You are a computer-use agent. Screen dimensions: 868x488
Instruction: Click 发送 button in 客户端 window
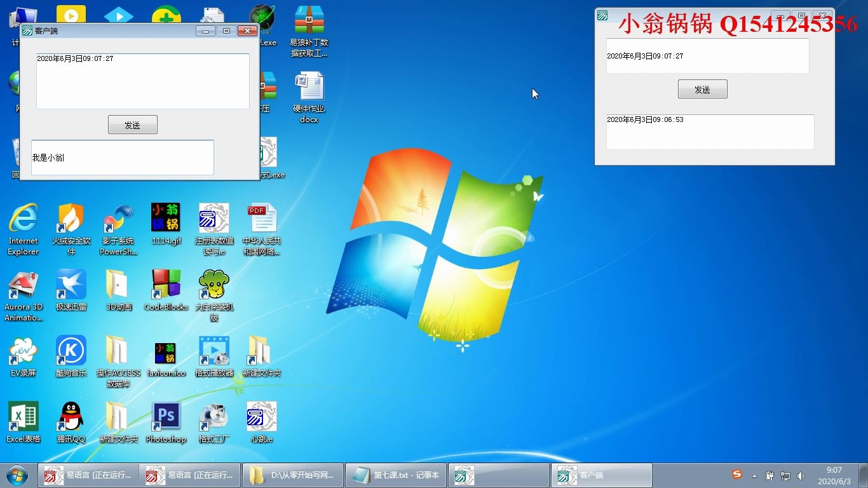(133, 125)
